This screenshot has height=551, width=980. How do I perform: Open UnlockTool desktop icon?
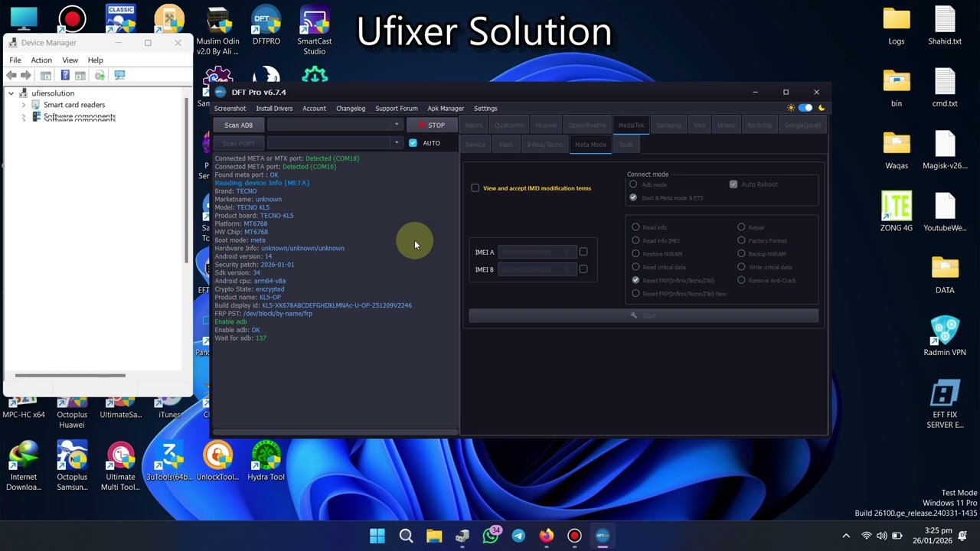218,461
